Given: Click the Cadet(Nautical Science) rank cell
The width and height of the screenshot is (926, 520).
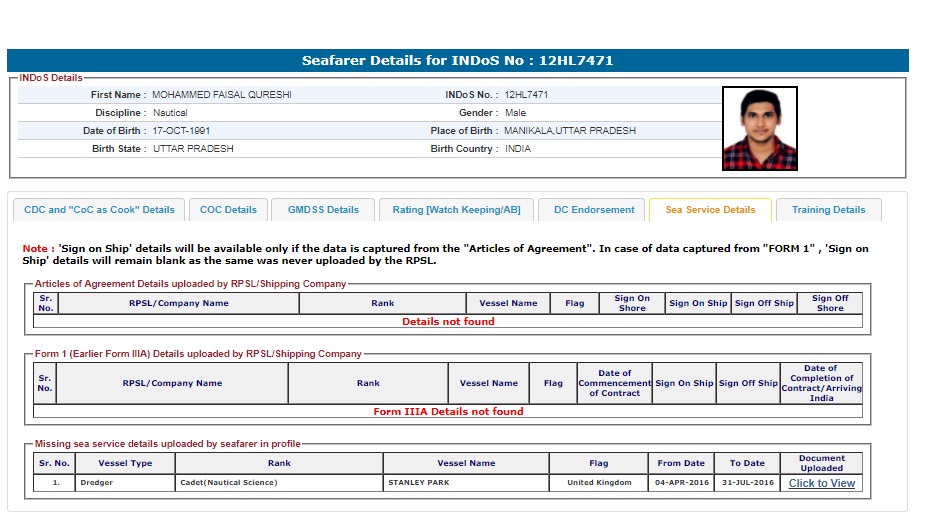Looking at the screenshot, I should click(278, 483).
